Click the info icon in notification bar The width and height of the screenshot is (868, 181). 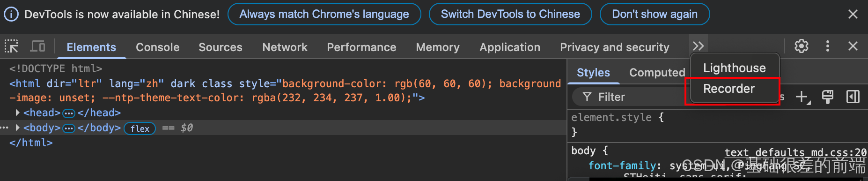(11, 15)
